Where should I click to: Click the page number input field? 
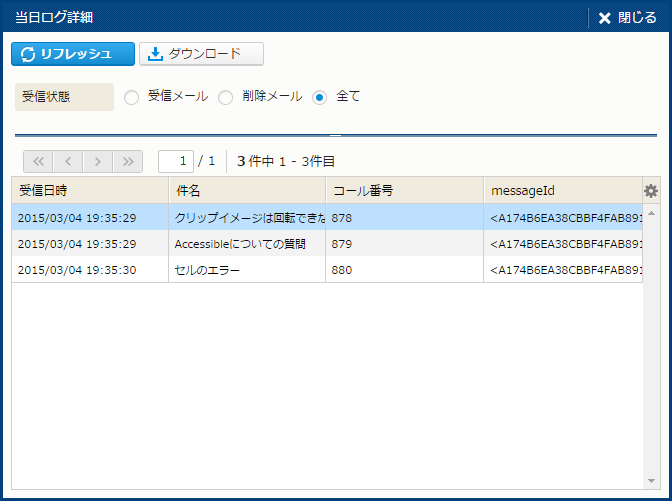click(x=176, y=161)
